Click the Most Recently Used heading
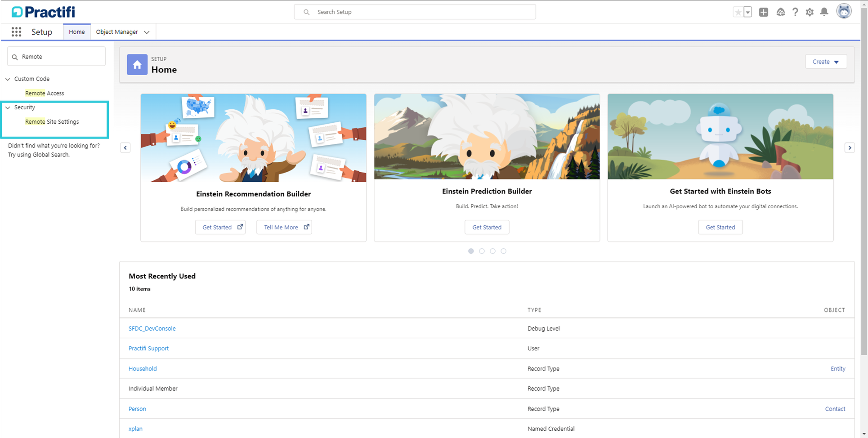The height and width of the screenshot is (438, 868). pyautogui.click(x=162, y=276)
